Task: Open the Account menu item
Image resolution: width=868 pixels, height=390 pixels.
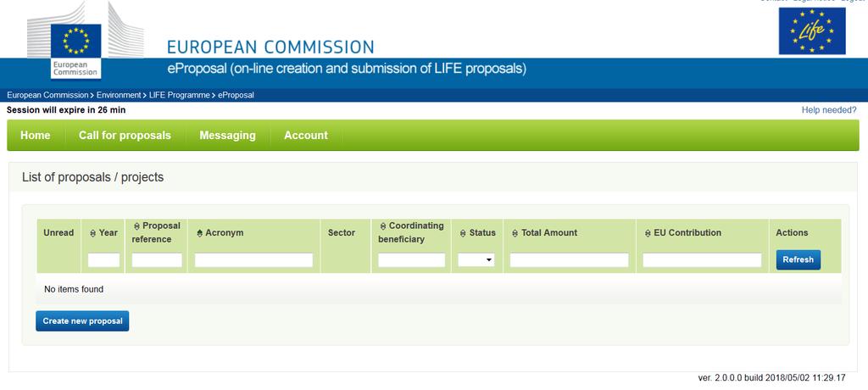Action: coord(305,135)
